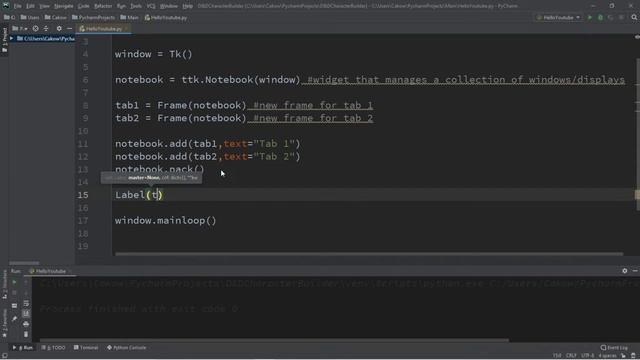The height and width of the screenshot is (360, 640).
Task: Click the PycharmProjects breadcrumb folder
Action: pos(93,18)
